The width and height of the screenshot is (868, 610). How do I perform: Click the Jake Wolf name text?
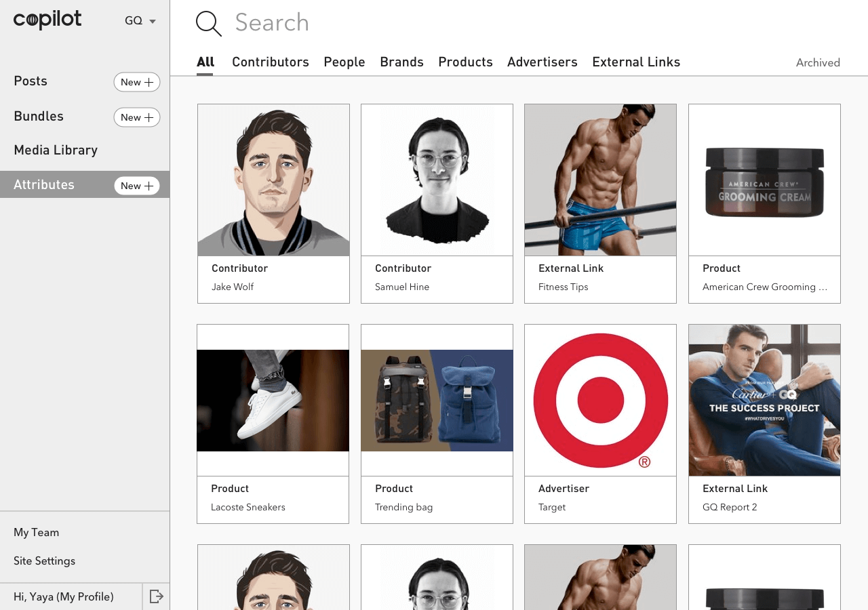tap(233, 287)
